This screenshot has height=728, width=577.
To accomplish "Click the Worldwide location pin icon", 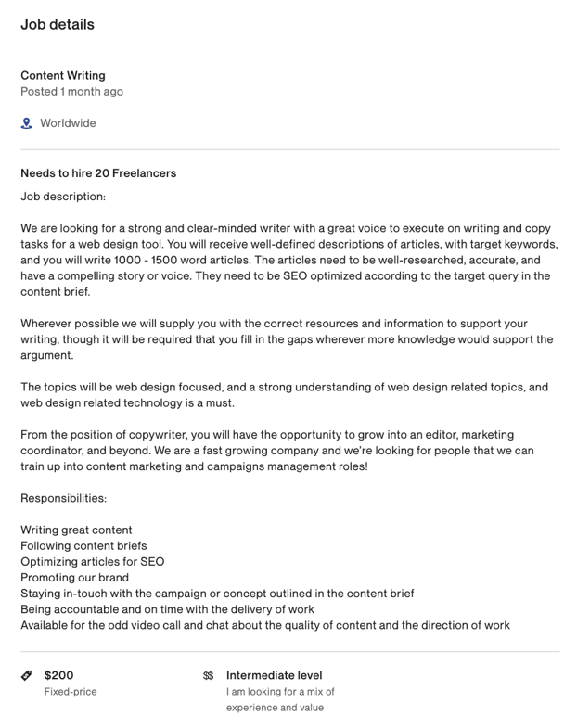I will 27,123.
